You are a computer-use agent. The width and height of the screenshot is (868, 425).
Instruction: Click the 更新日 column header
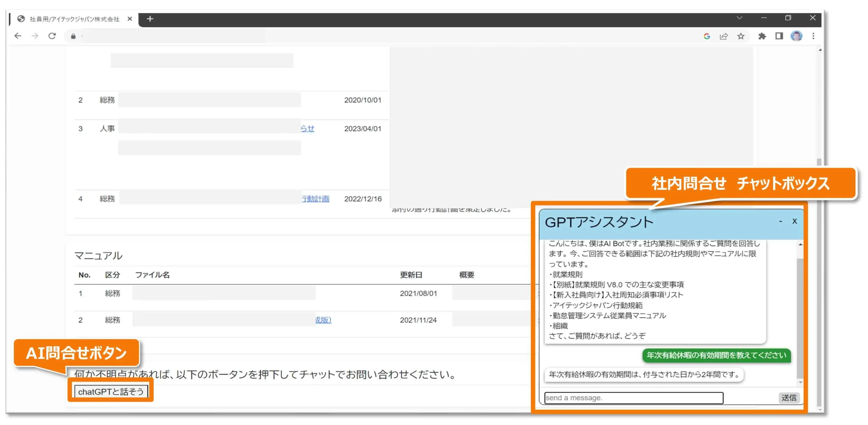tap(411, 275)
